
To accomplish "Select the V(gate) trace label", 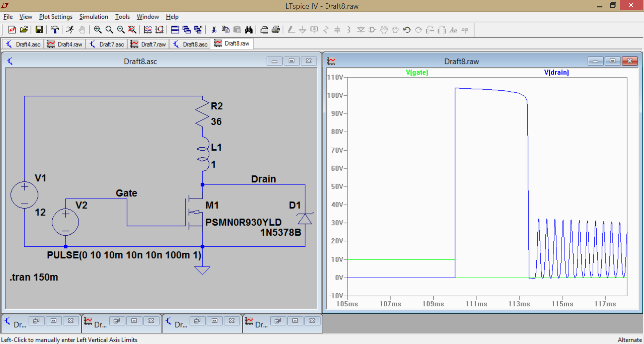I will 417,72.
